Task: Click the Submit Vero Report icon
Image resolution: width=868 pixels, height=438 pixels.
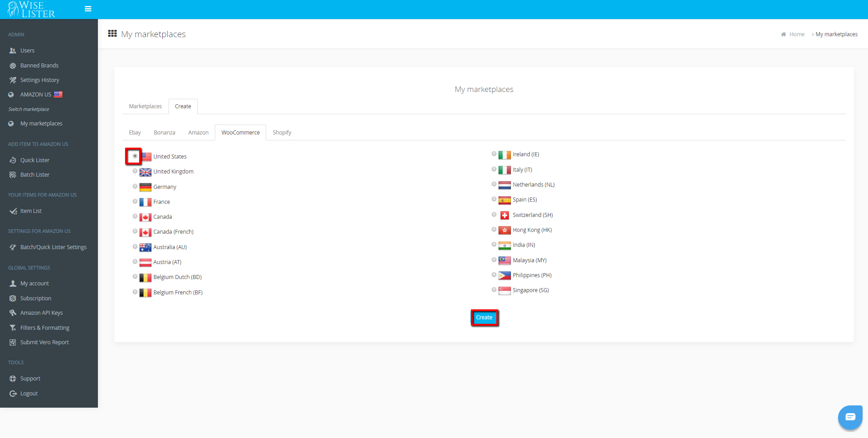Action: [x=13, y=342]
